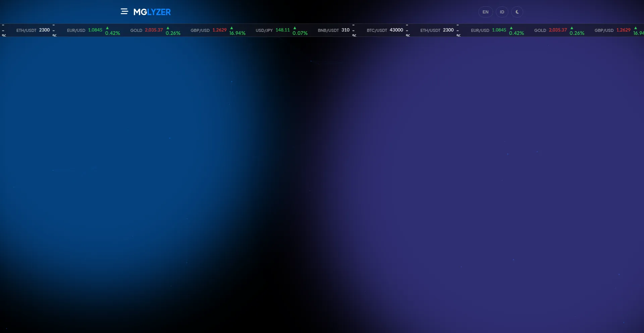Select the BNB/USDT ticker label
The height and width of the screenshot is (333, 644).
(328, 30)
